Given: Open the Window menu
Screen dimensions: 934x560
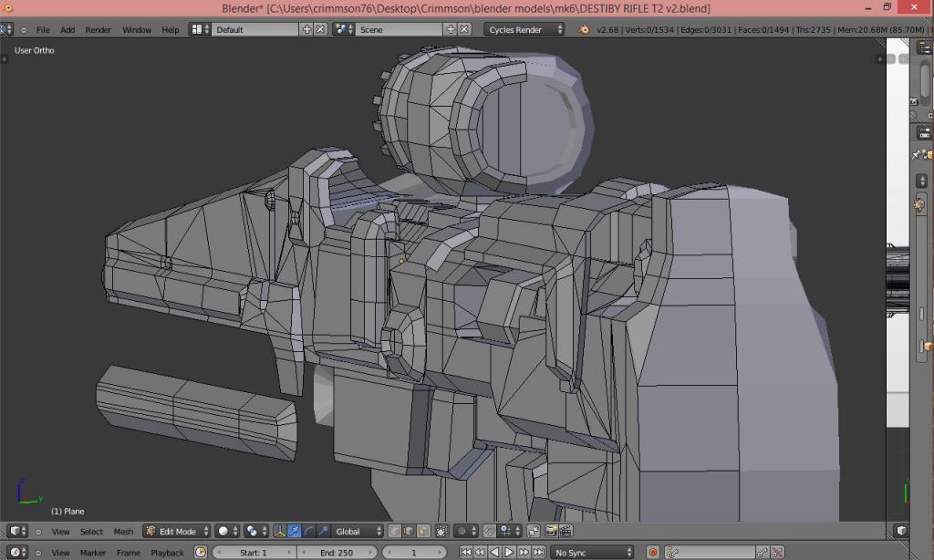Looking at the screenshot, I should [x=137, y=29].
